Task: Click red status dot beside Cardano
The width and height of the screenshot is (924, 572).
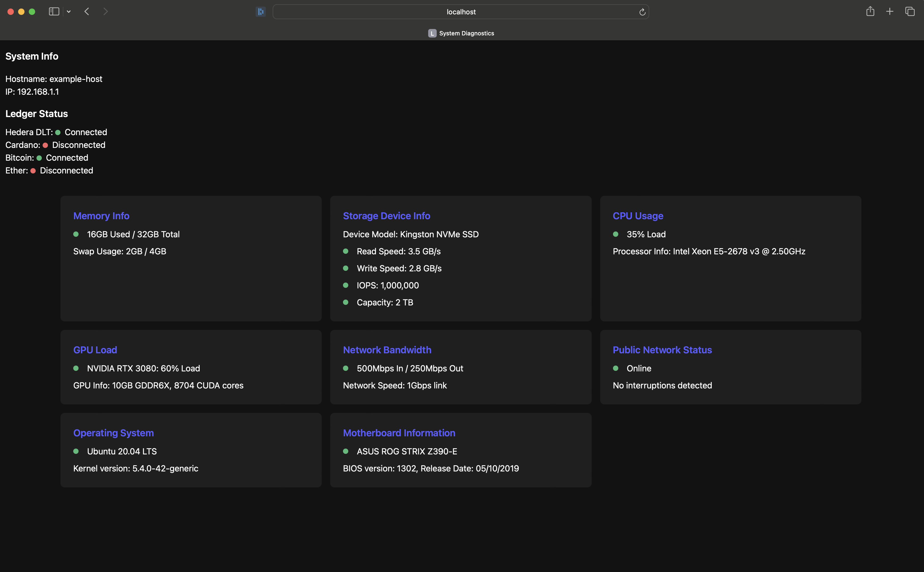Action: tap(46, 145)
